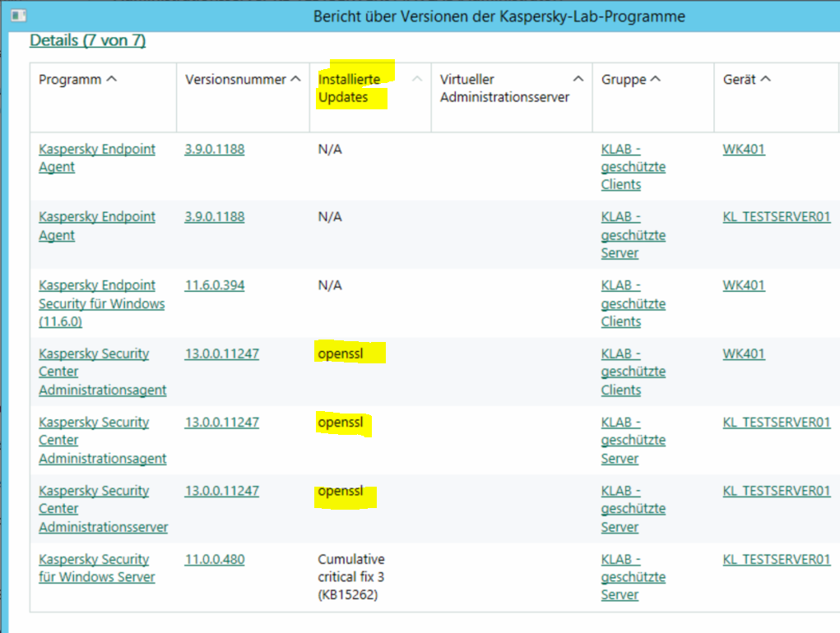Click the window icon in title bar

19,16
